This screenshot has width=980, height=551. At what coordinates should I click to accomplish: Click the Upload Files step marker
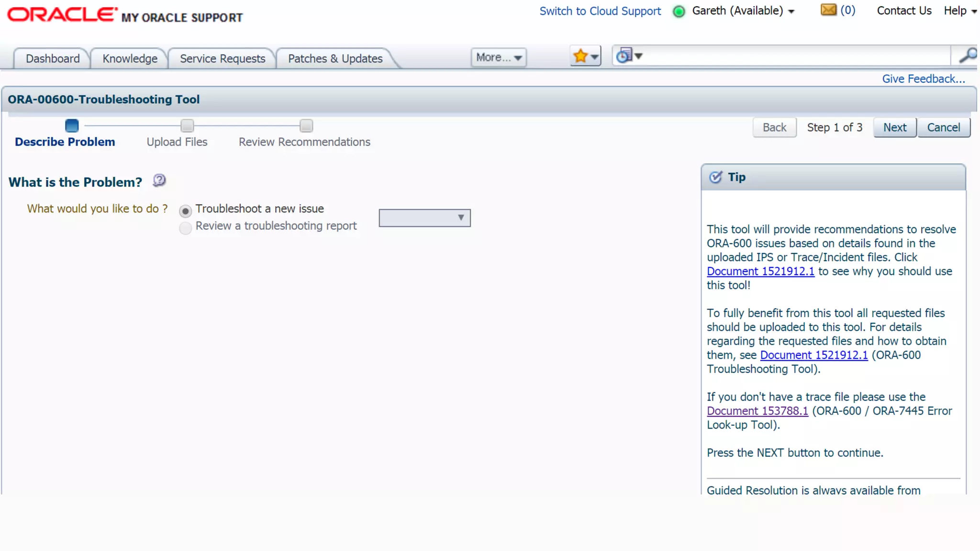pos(187,126)
